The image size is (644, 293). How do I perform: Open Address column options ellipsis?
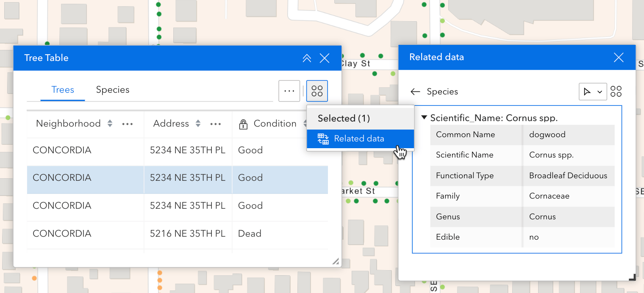click(x=216, y=124)
